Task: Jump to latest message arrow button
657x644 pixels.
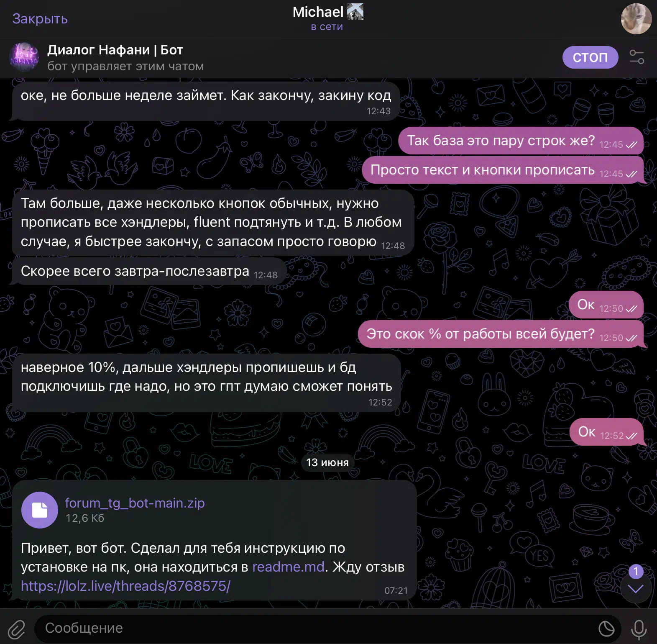Action: pos(636,589)
